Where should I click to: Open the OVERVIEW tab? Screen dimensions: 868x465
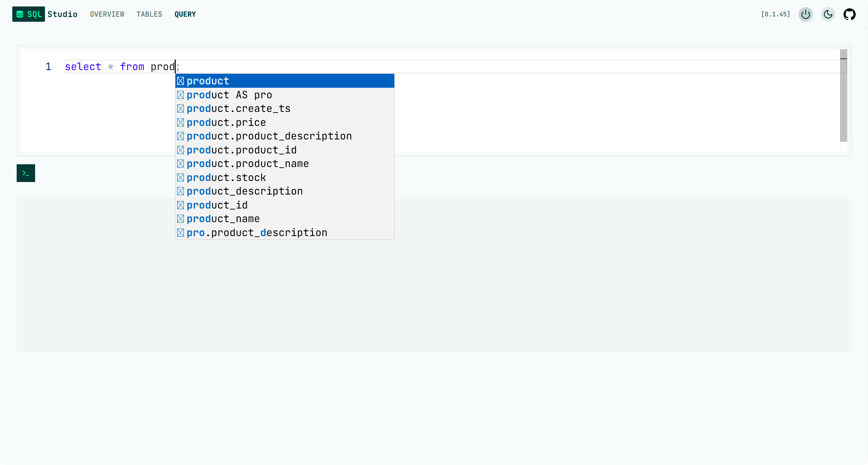[x=107, y=14]
